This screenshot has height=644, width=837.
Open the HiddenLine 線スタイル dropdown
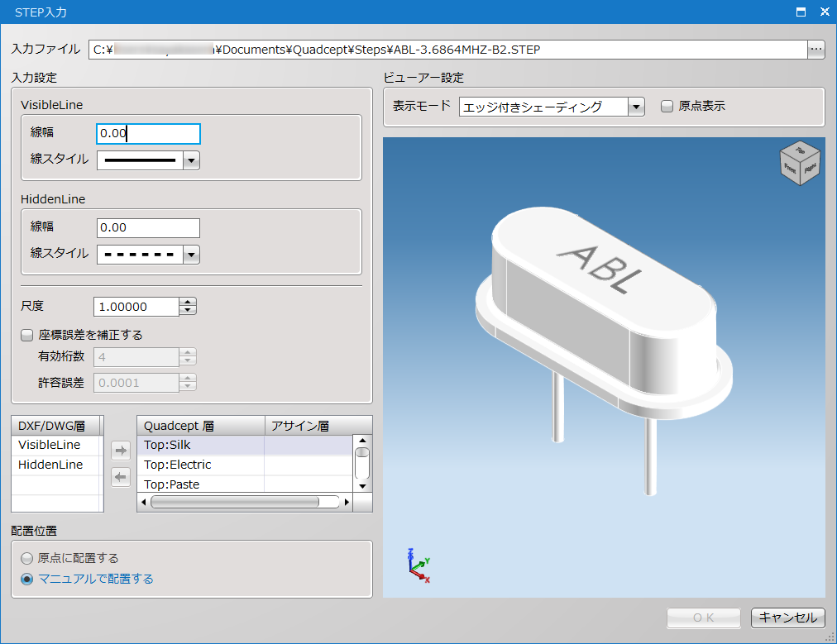coord(191,255)
